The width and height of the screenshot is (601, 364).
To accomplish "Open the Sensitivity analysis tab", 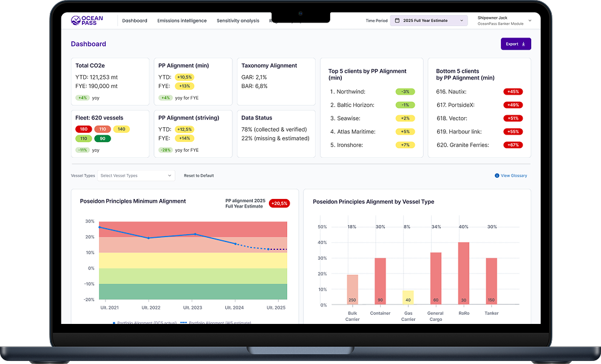I will (238, 21).
